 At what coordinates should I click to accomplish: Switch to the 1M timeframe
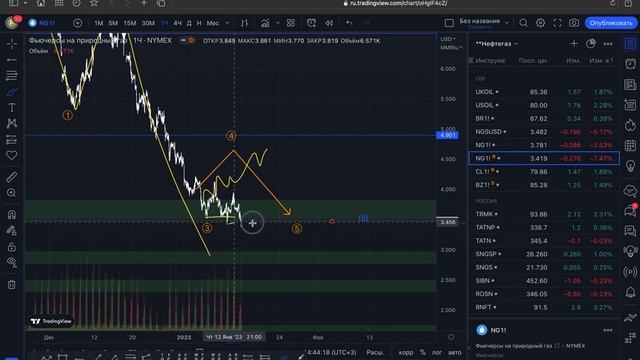(99, 23)
